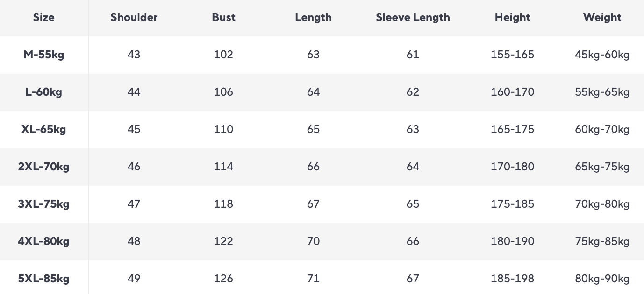This screenshot has height=294, width=644.
Task: Select the Bust column header
Action: pos(223,18)
